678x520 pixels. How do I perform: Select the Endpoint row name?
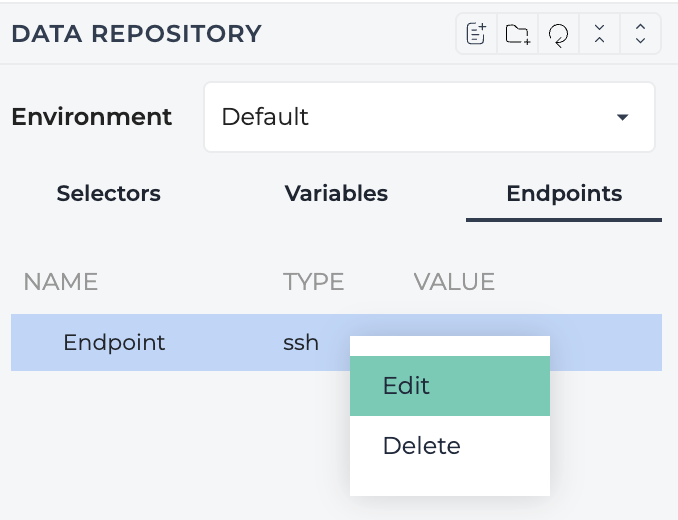coord(114,342)
